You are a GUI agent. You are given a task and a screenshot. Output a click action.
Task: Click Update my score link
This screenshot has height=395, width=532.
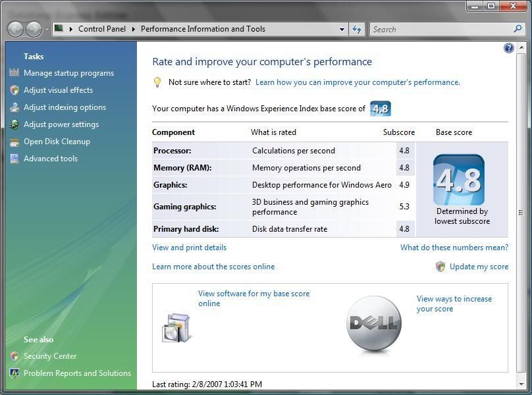point(479,267)
